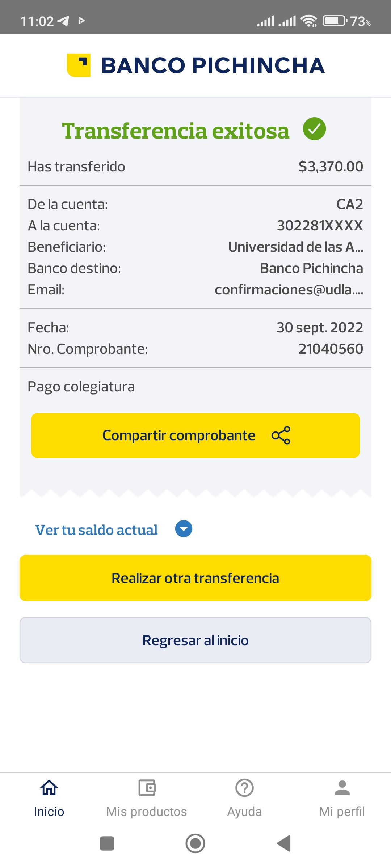Switch to the Ayuda tab label
Screen dimensions: 391x868
coord(244,812)
